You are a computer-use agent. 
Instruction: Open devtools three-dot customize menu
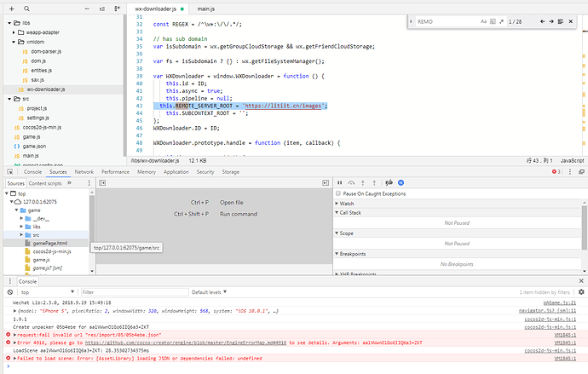coord(570,171)
